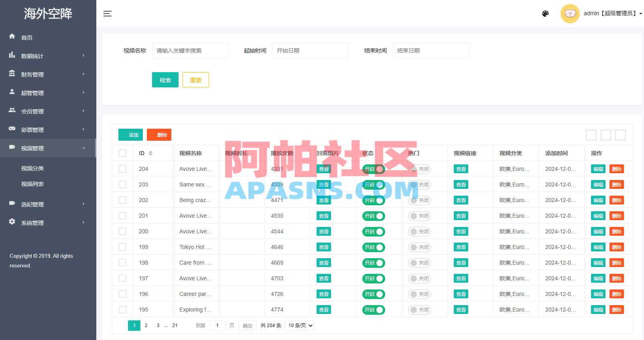Open 视频列表 in the sidebar submenu
The image size is (644, 340).
tap(33, 184)
